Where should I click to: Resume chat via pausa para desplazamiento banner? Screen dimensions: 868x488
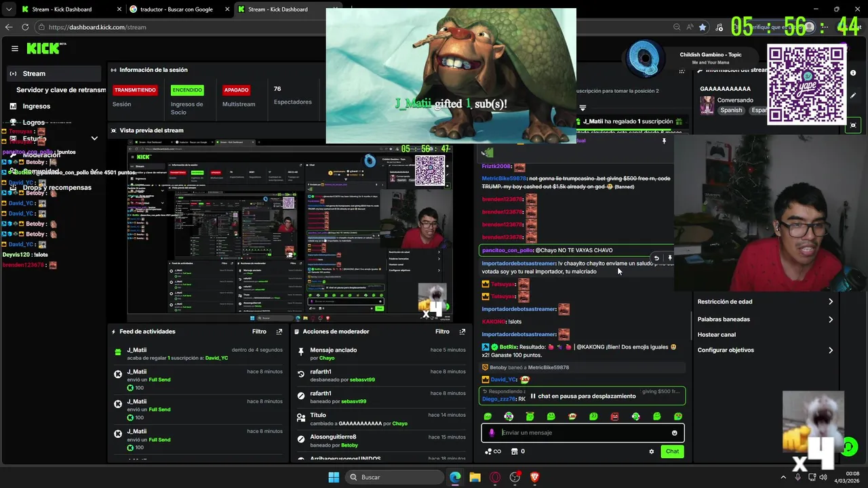click(x=583, y=396)
